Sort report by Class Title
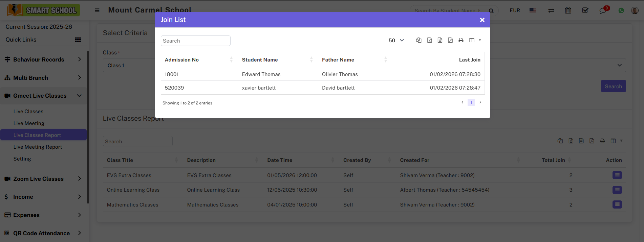The image size is (644, 242). point(143,160)
